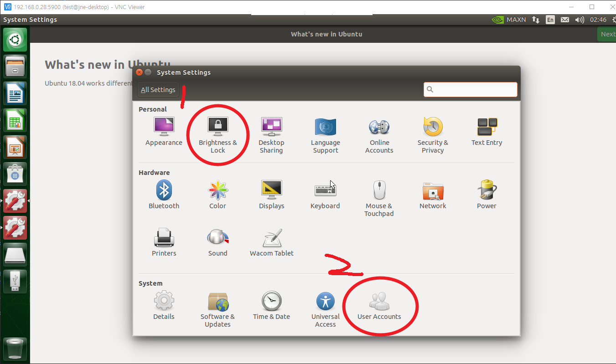Open the USB drive launcher icon

(15, 282)
